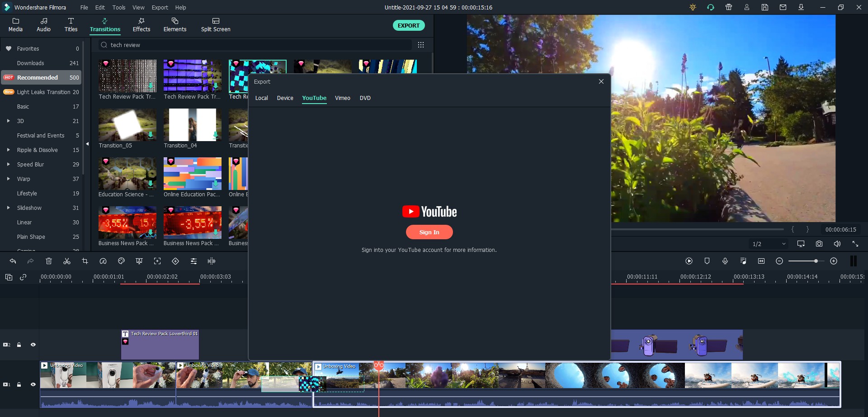
Task: Switch to the Local export tab
Action: tap(261, 98)
